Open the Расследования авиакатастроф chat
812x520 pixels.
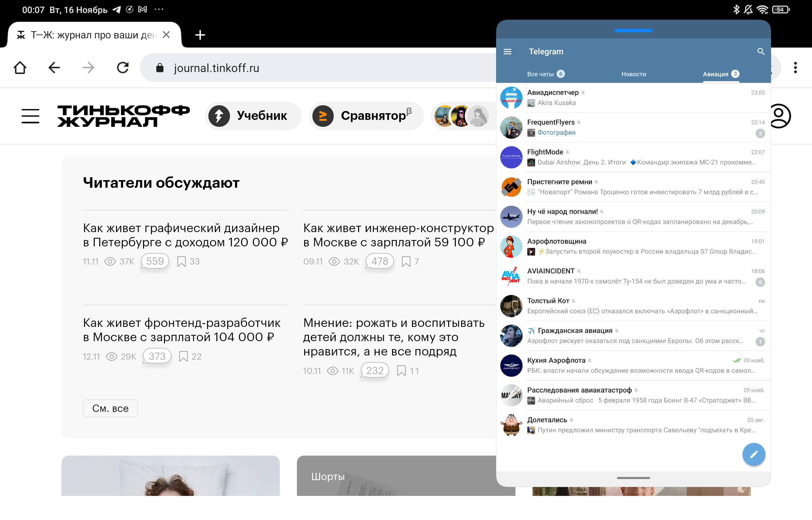coord(633,395)
